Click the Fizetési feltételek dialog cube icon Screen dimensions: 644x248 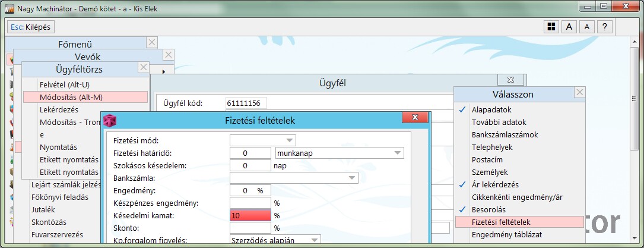tap(110, 121)
